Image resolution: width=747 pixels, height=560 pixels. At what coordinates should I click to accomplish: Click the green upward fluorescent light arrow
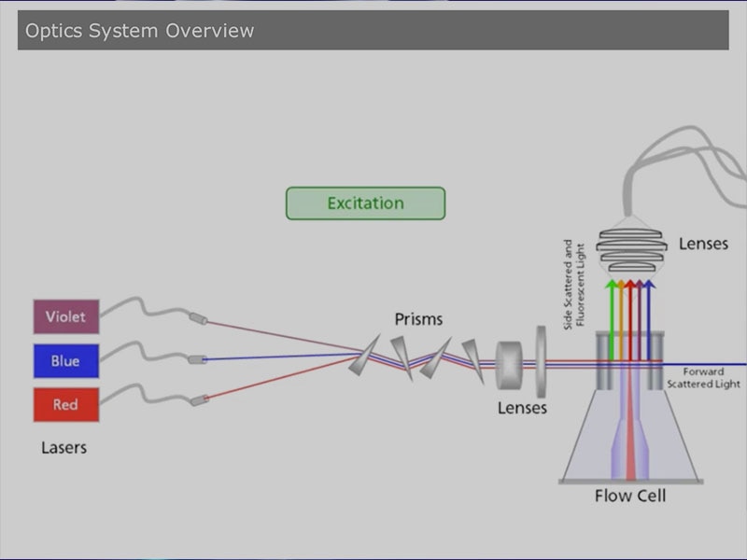(612, 317)
